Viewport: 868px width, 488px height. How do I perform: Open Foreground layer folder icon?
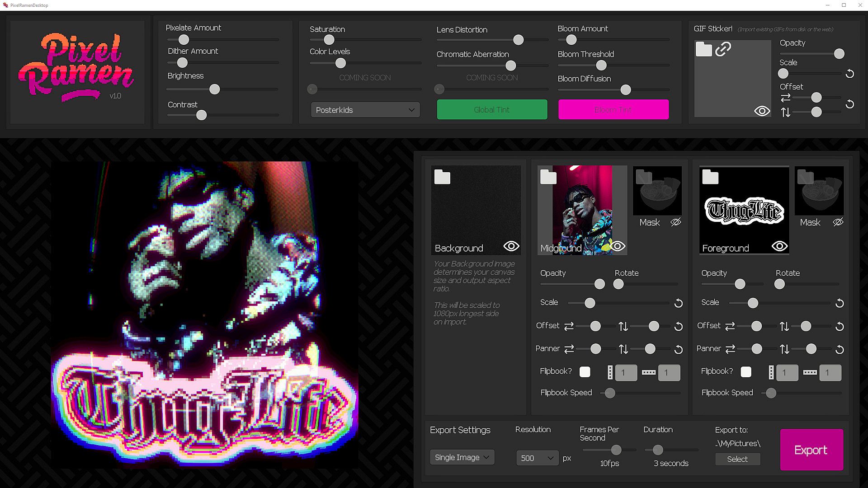coord(710,177)
